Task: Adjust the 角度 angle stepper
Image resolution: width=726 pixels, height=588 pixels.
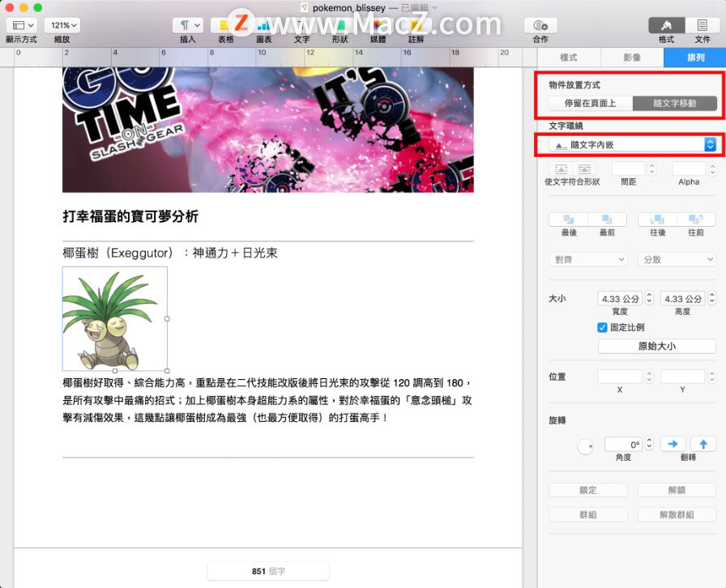Action: [649, 444]
